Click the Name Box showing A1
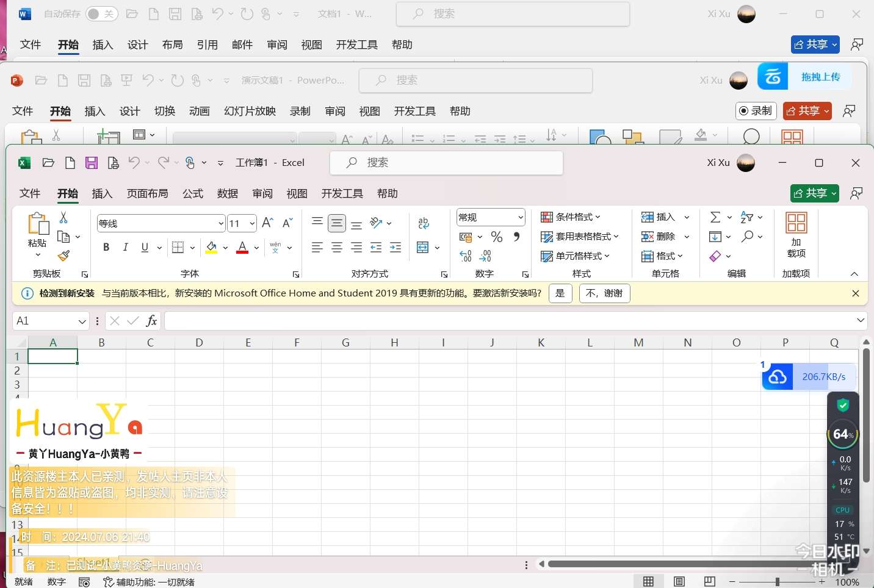This screenshot has height=588, width=874. click(x=51, y=321)
